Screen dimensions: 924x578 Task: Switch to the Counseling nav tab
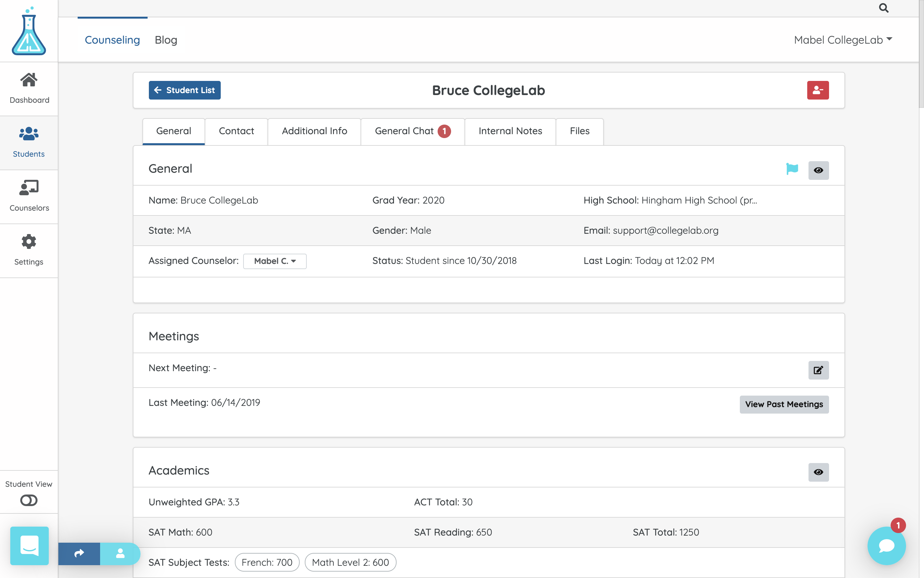[x=112, y=40]
